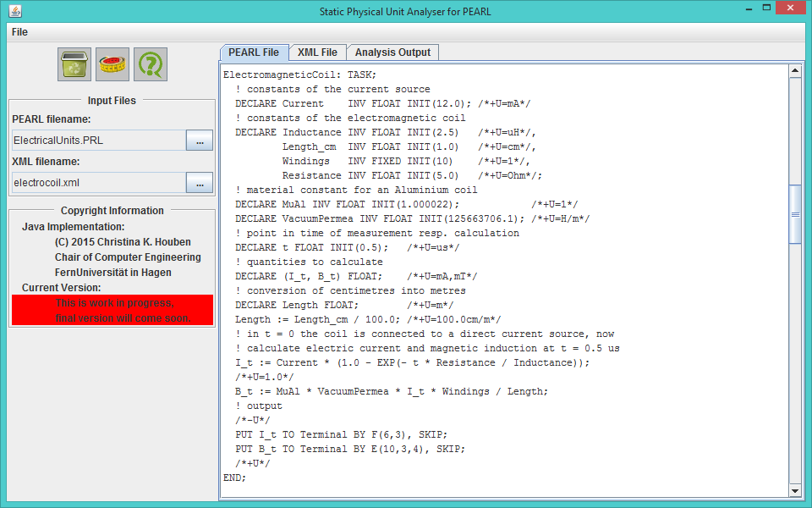812x508 pixels.
Task: Click the Java icon in the title bar
Action: pyautogui.click(x=14, y=11)
